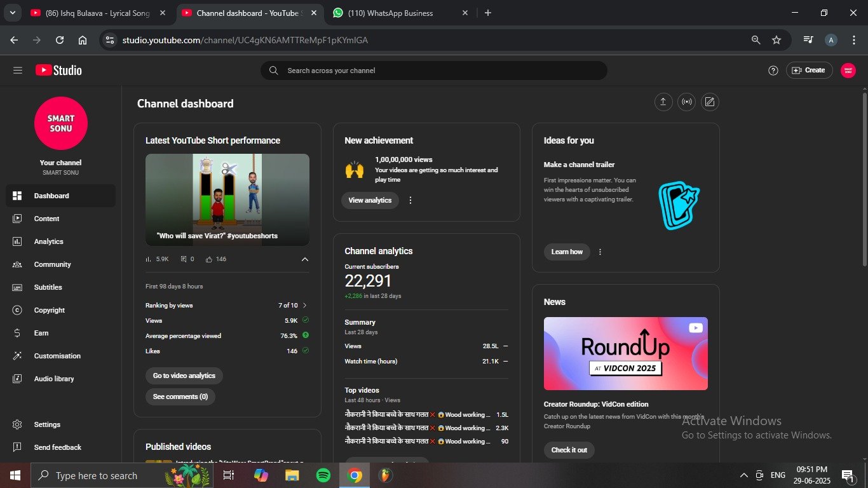Click the Search across your channel field
Viewport: 868px width, 488px height.
click(434, 71)
